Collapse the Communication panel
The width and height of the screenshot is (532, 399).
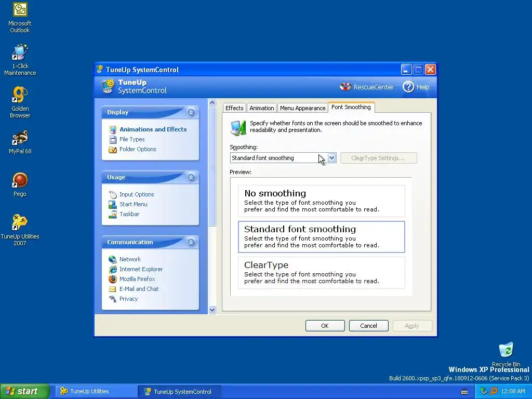[x=191, y=242]
